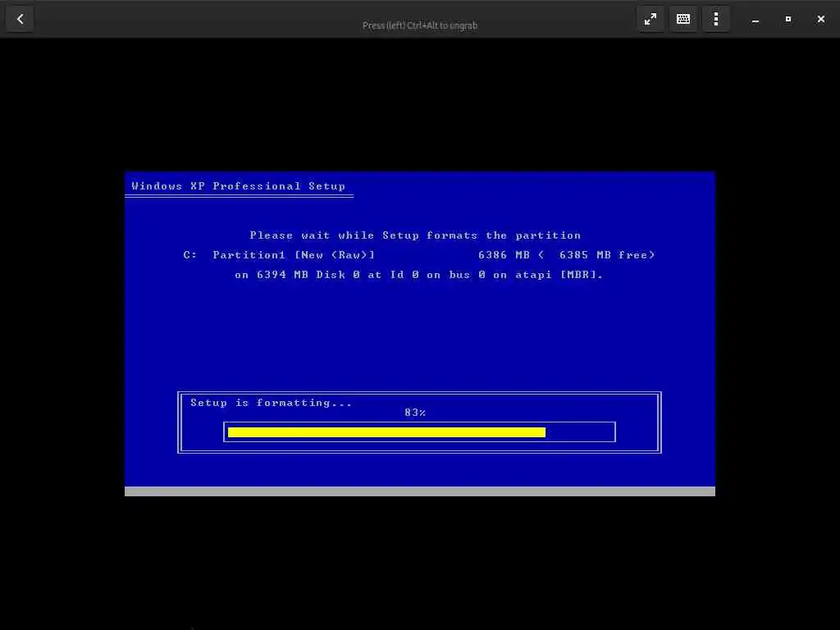Click the '6385 MB free' text

click(603, 255)
